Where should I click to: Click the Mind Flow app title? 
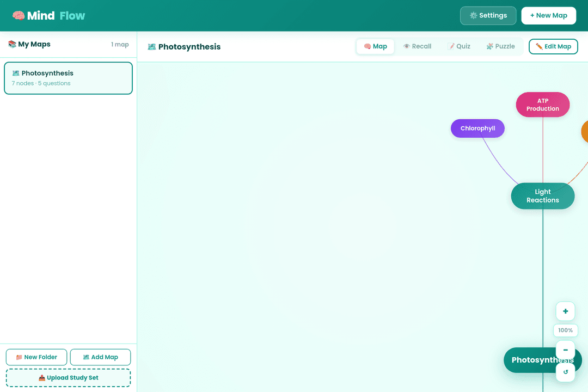56,15
